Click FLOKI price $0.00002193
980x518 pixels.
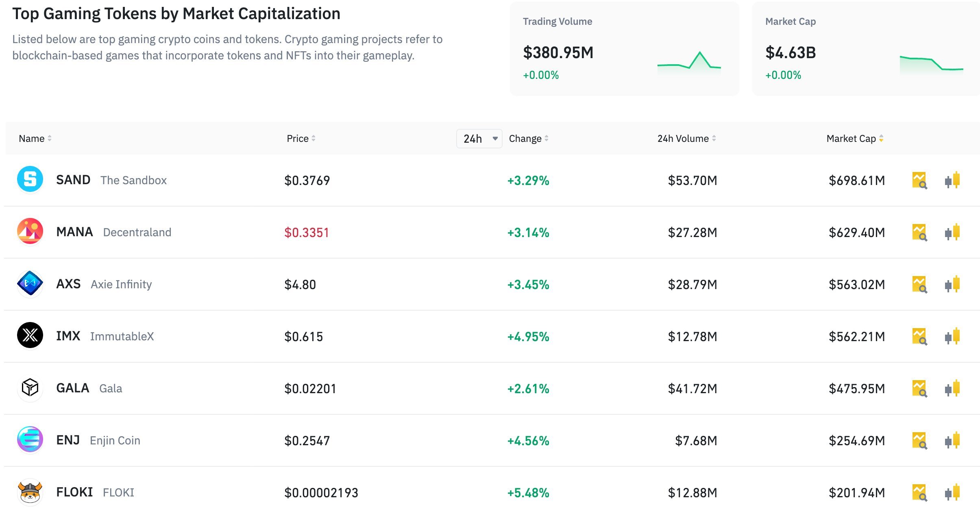point(321,492)
